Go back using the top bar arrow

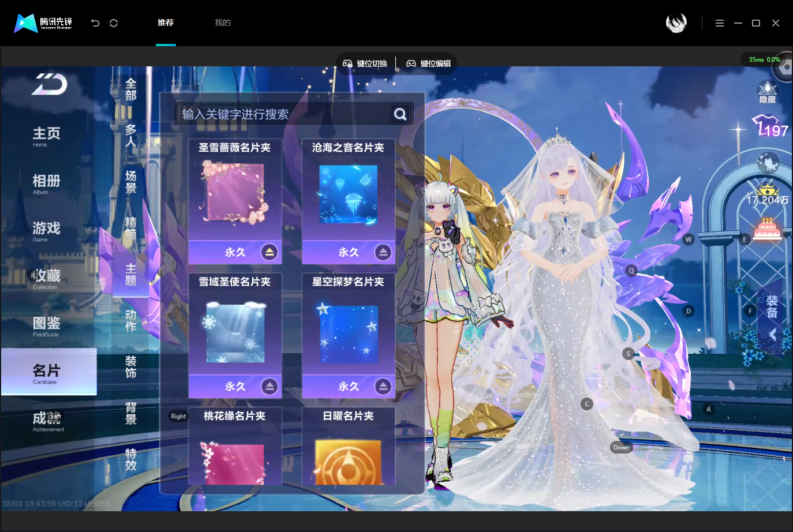point(95,23)
